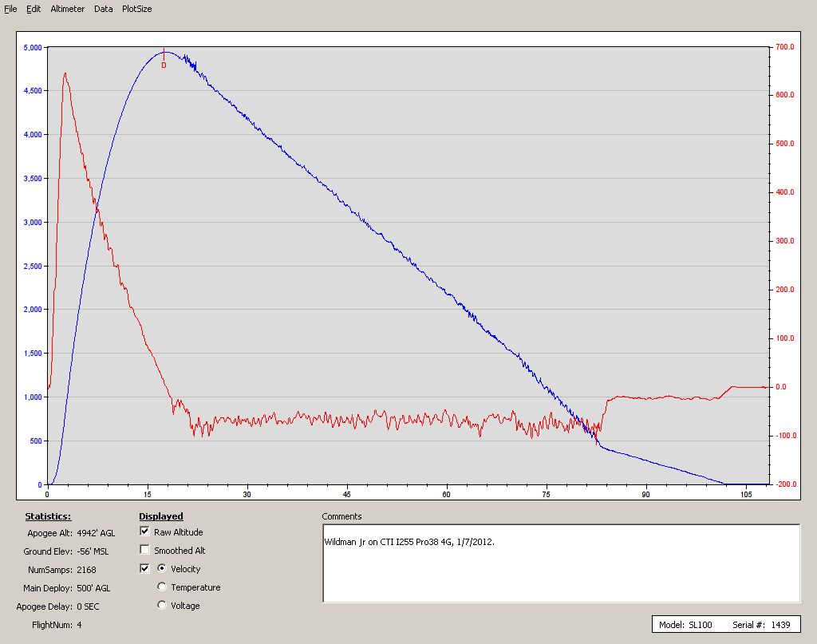Open the Edit menu

coord(34,9)
